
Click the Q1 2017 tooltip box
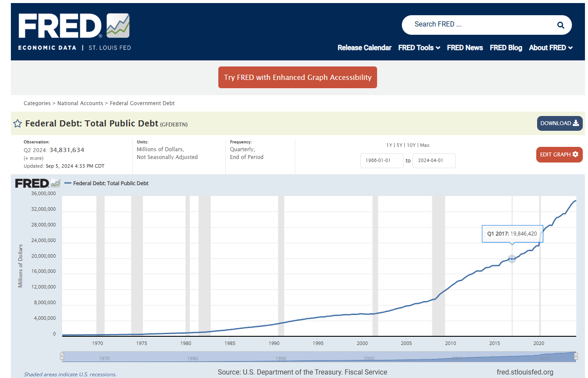coord(512,234)
